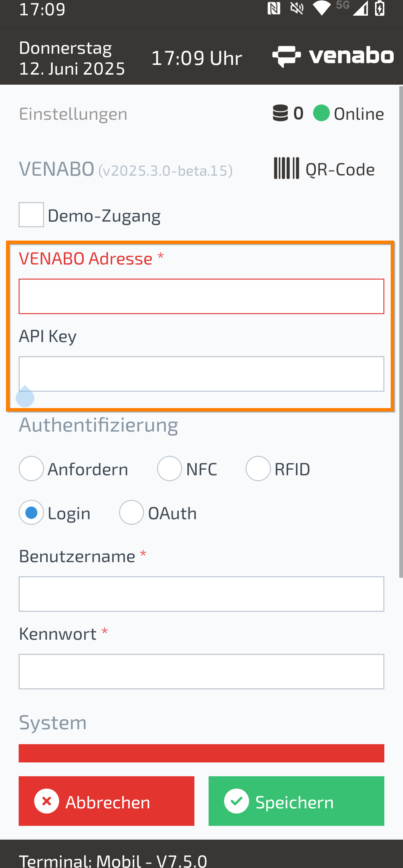Enable the Demo-Zugang checkbox
This screenshot has width=403, height=868.
31,215
